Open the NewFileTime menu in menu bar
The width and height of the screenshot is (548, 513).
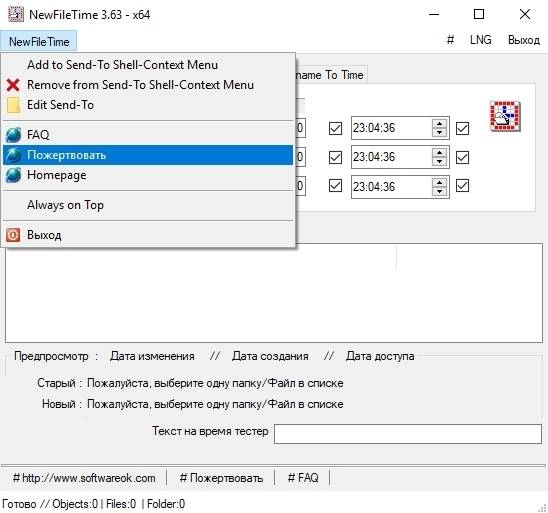tap(39, 42)
